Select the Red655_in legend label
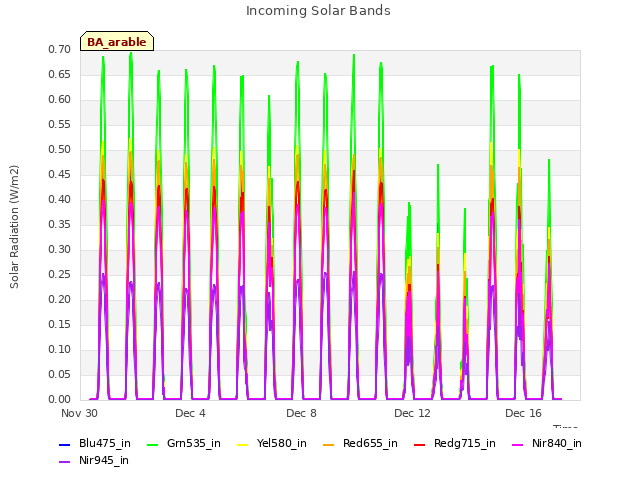640x480 pixels. coord(370,444)
